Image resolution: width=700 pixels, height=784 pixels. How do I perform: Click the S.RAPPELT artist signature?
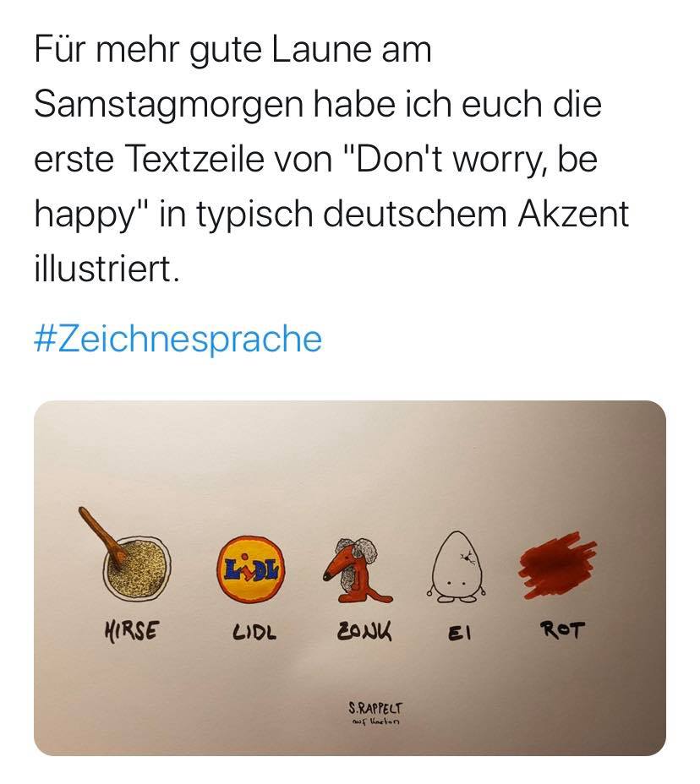(x=375, y=708)
